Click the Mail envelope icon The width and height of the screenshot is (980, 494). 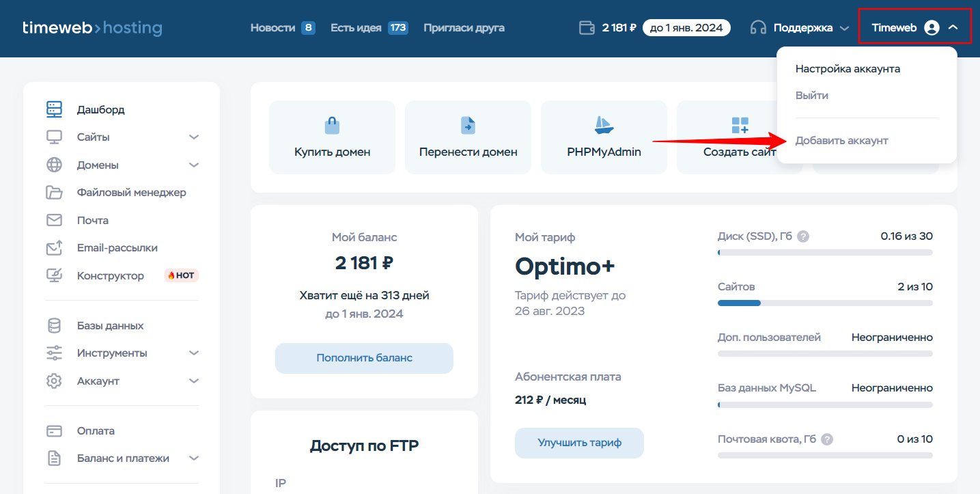tap(54, 220)
